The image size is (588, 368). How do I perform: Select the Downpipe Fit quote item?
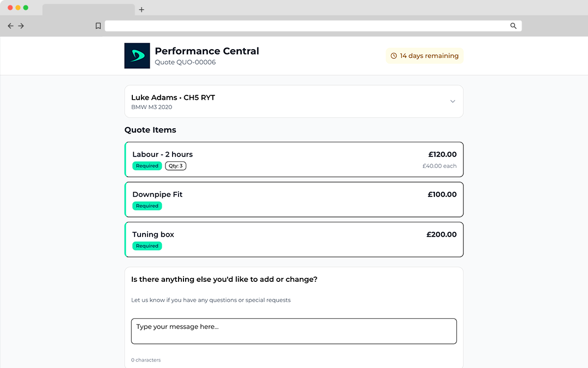click(x=294, y=200)
